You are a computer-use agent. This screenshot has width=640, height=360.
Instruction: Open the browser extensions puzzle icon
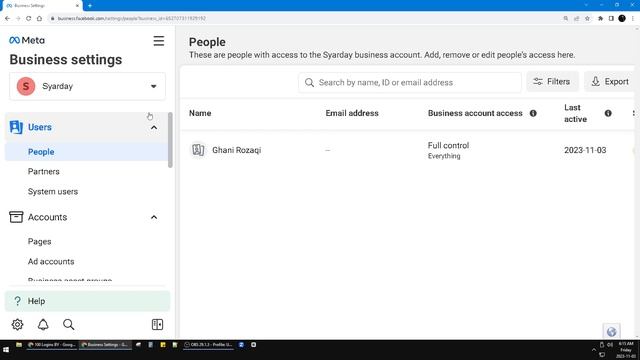click(600, 18)
